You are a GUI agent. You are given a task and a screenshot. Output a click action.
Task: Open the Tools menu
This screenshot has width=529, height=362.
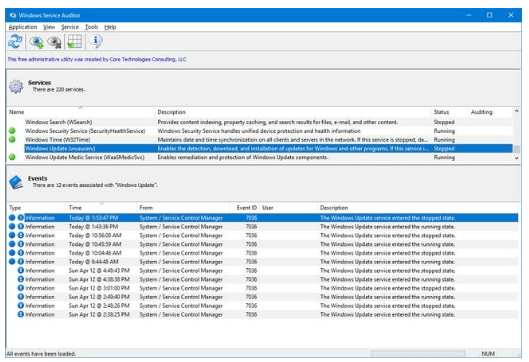(x=91, y=27)
